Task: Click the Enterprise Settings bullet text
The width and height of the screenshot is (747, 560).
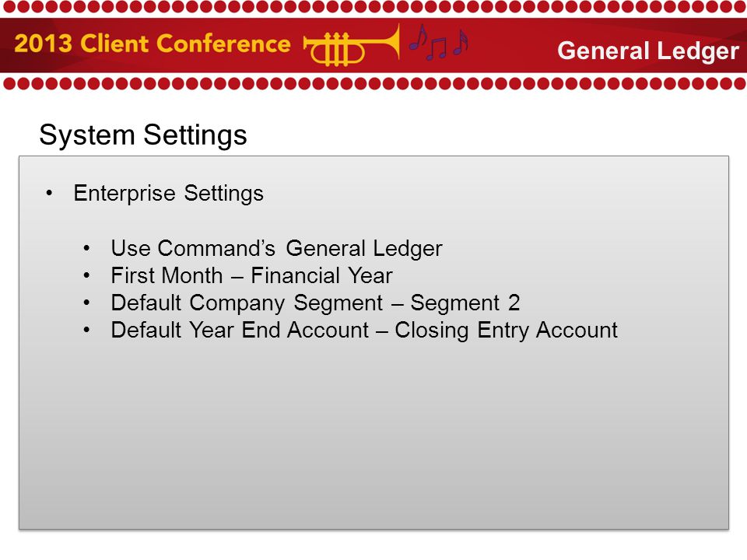Action: pos(168,194)
